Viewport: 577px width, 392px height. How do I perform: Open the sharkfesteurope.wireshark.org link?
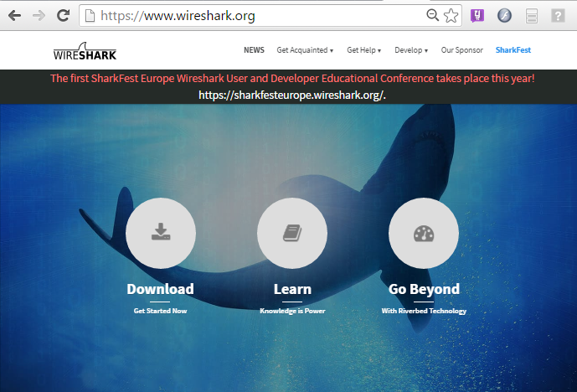pyautogui.click(x=291, y=95)
